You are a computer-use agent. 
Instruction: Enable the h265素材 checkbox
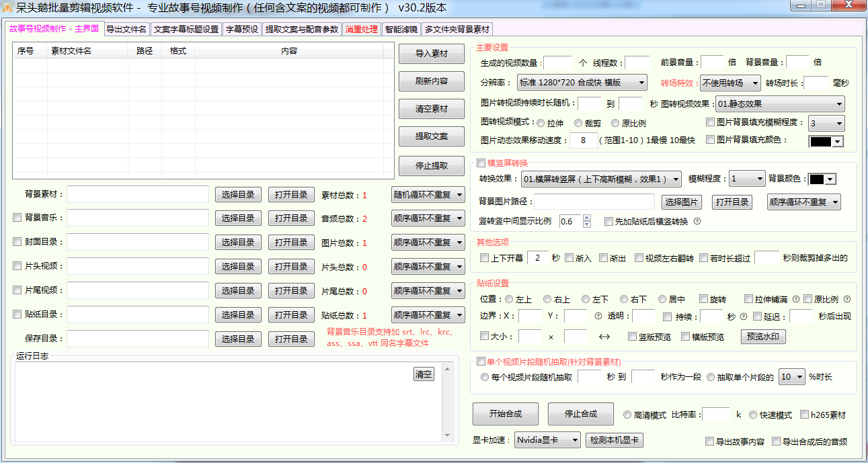pyautogui.click(x=804, y=415)
